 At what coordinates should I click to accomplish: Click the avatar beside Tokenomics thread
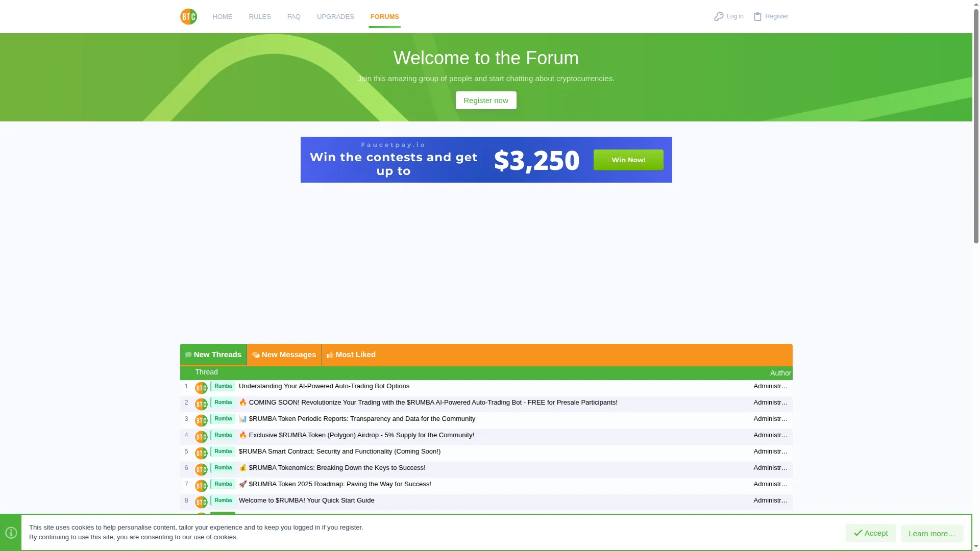tap(201, 469)
